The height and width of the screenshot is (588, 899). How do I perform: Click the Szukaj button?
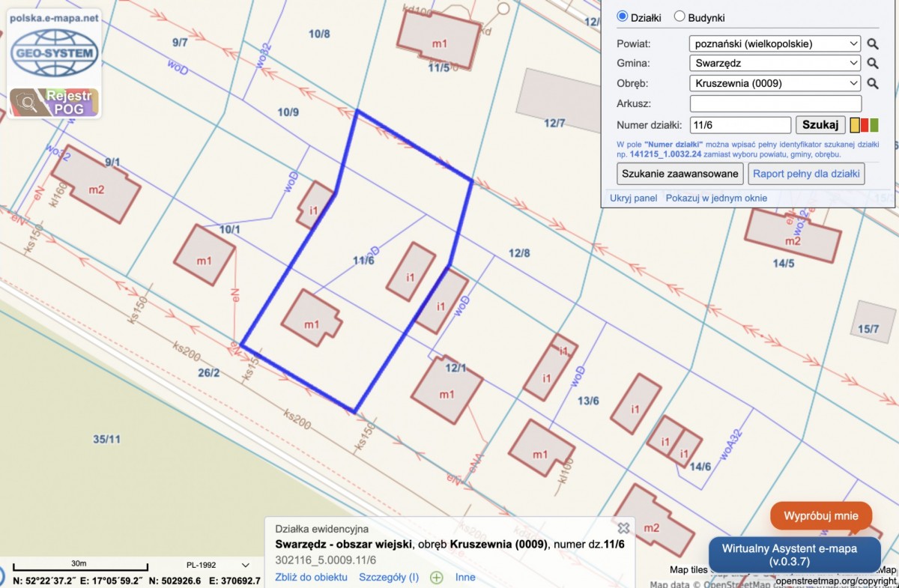tap(820, 124)
